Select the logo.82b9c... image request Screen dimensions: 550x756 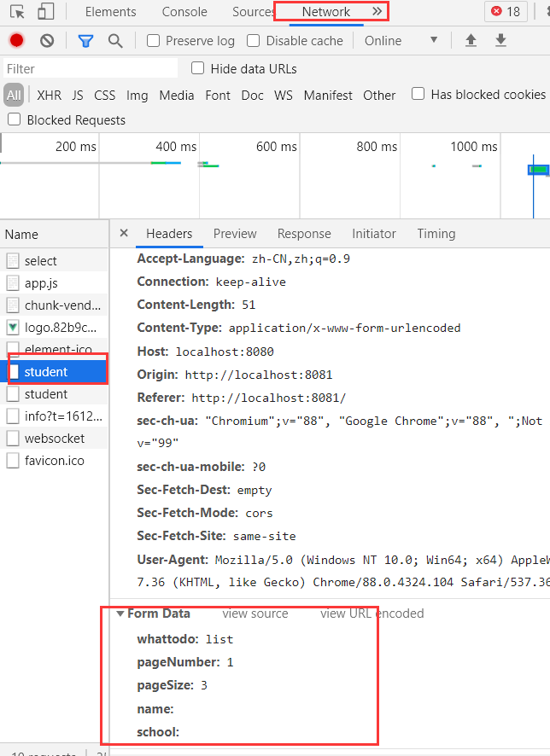coord(54,328)
